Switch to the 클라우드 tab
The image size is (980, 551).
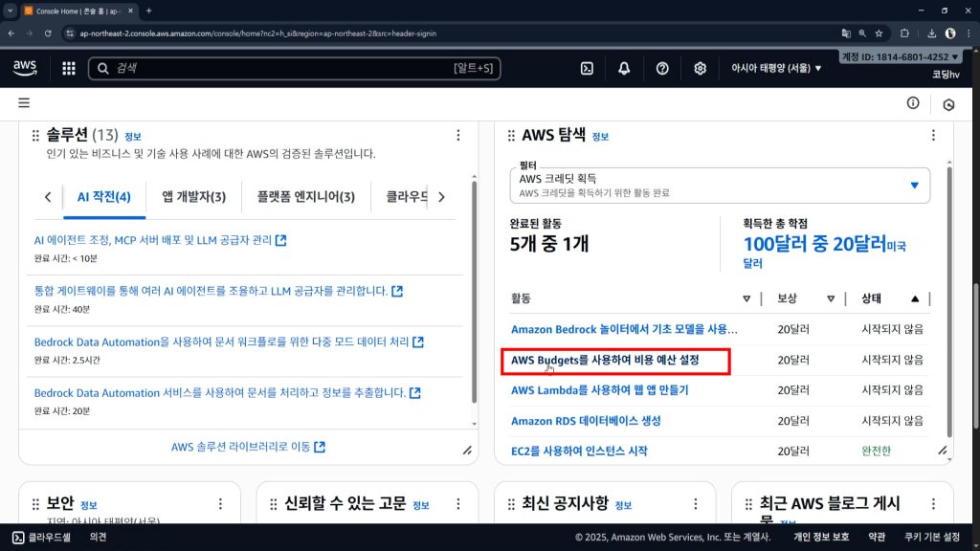407,197
